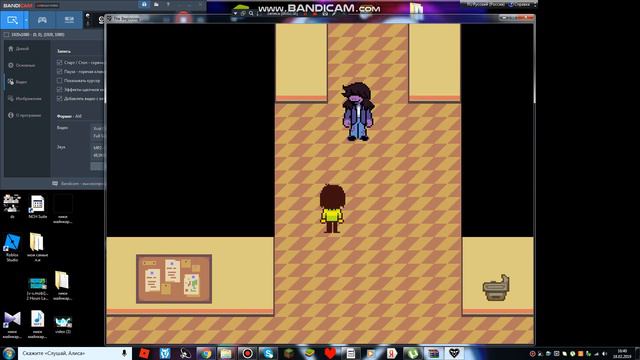Image resolution: width=640 pixels, height=360 pixels.
Task: Click the clock in the system tray
Action: click(x=622, y=353)
